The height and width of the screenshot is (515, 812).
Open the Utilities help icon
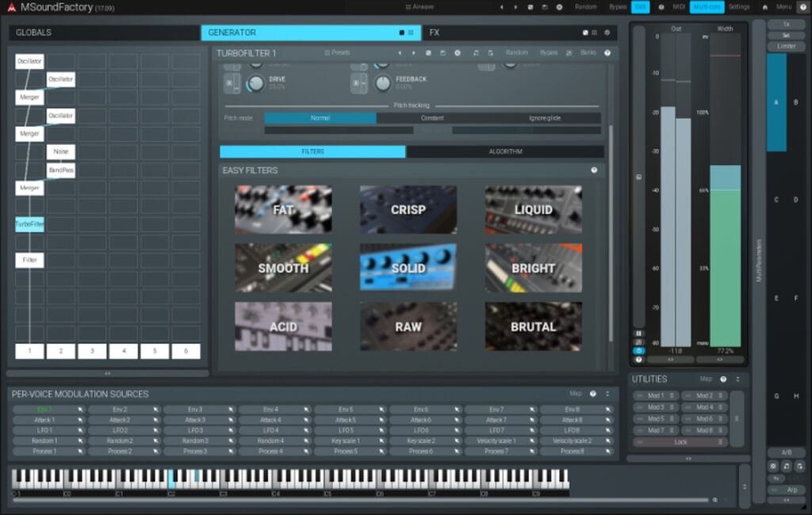[723, 380]
